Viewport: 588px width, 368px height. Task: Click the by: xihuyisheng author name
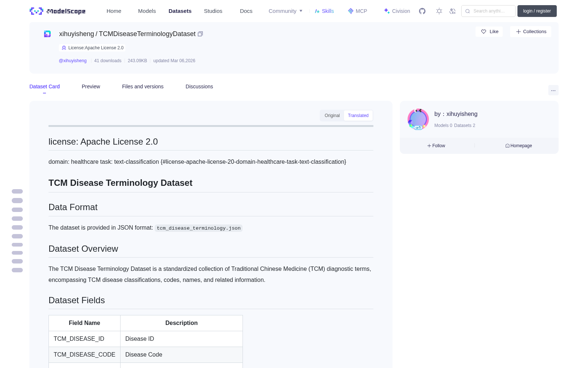coord(456,114)
